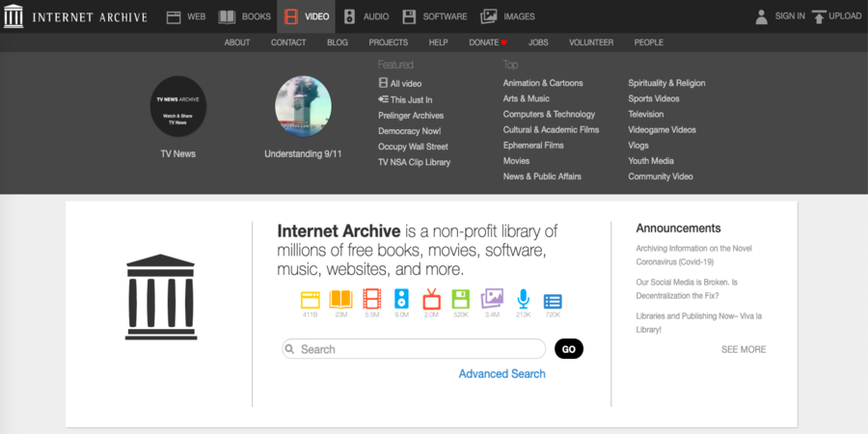Click the black GO button

[568, 349]
